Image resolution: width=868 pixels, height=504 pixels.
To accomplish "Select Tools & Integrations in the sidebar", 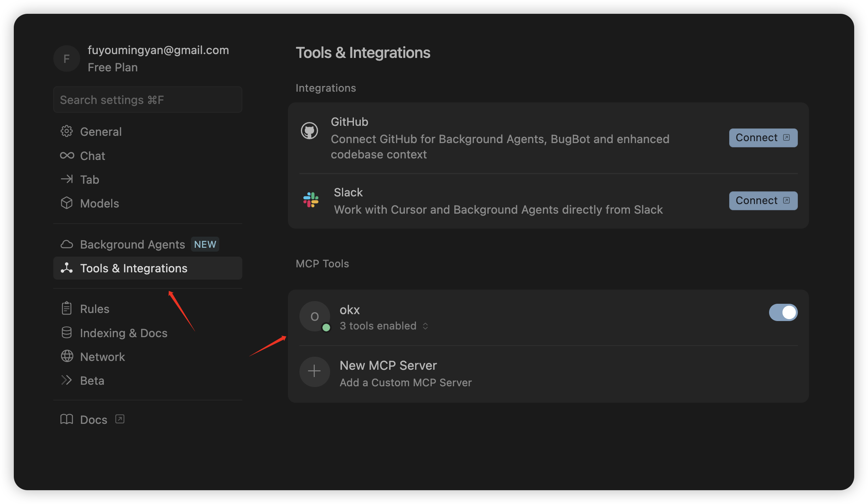I will coord(148,268).
